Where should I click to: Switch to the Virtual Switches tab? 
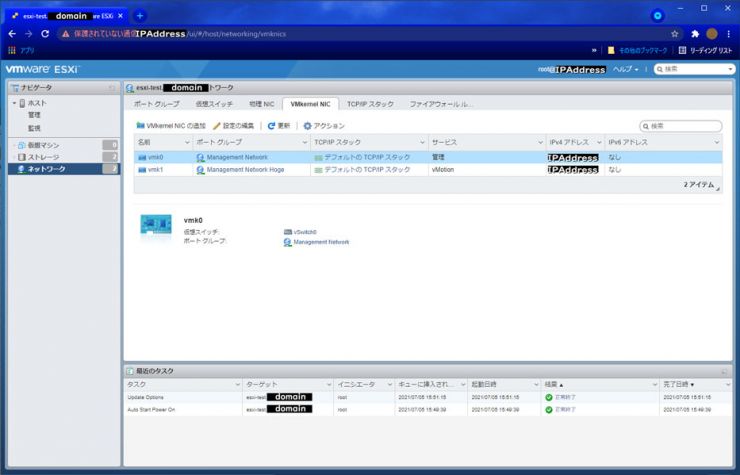pyautogui.click(x=214, y=104)
